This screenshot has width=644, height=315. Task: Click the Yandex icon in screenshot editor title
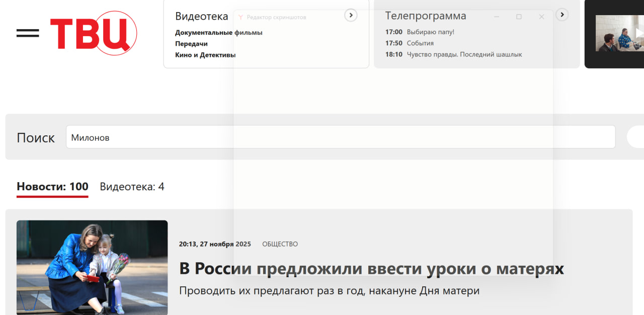tap(241, 17)
